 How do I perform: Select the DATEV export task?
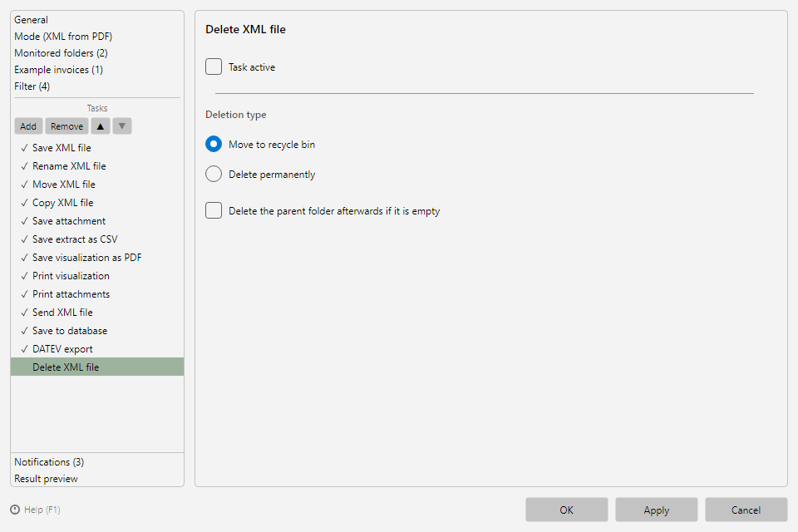coord(62,350)
